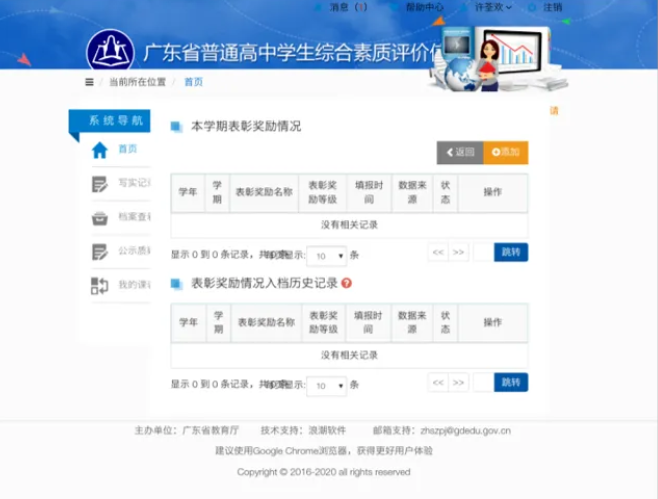This screenshot has height=499, width=658.
Task: Click the 写实记录 edit icon in sidebar
Action: click(99, 184)
